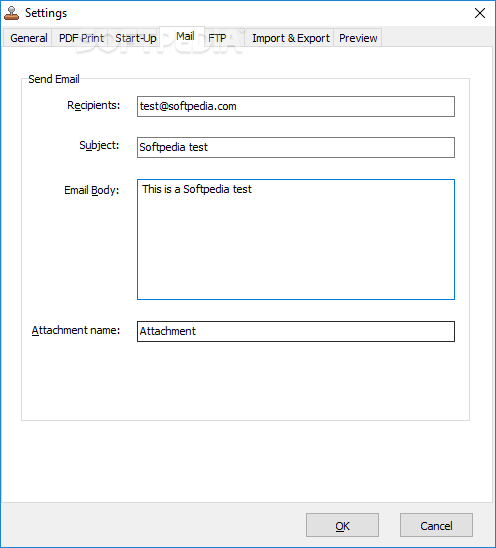Show the Preview tab
Screen dimensions: 496x548
click(x=358, y=38)
